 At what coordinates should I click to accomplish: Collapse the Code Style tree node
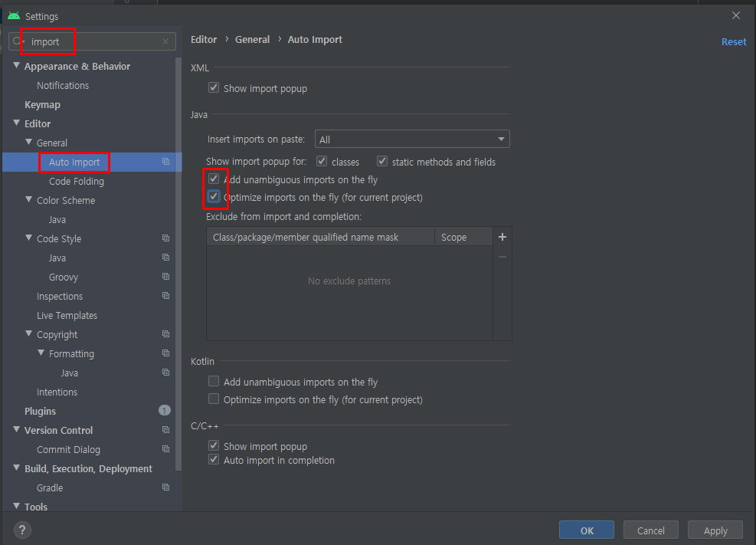click(29, 238)
